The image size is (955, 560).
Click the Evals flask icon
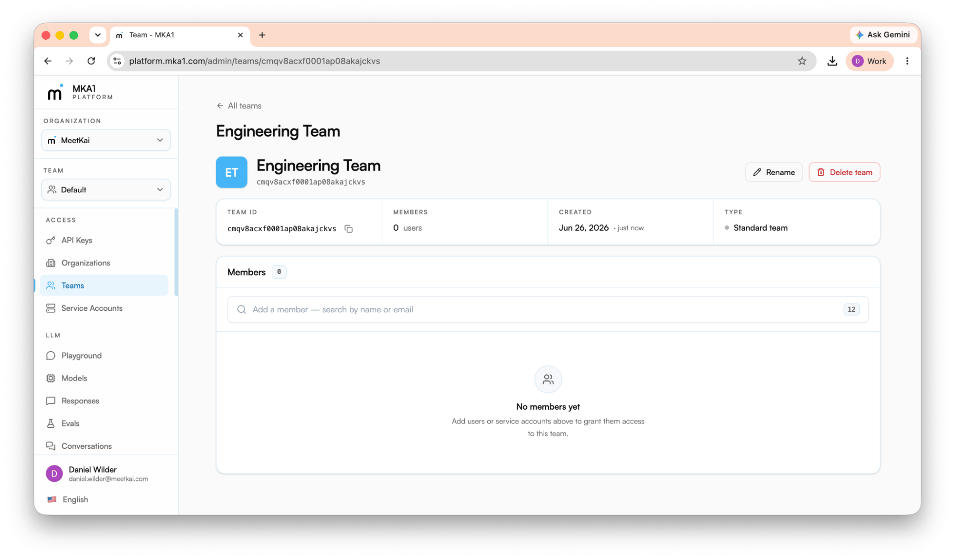[x=51, y=423]
